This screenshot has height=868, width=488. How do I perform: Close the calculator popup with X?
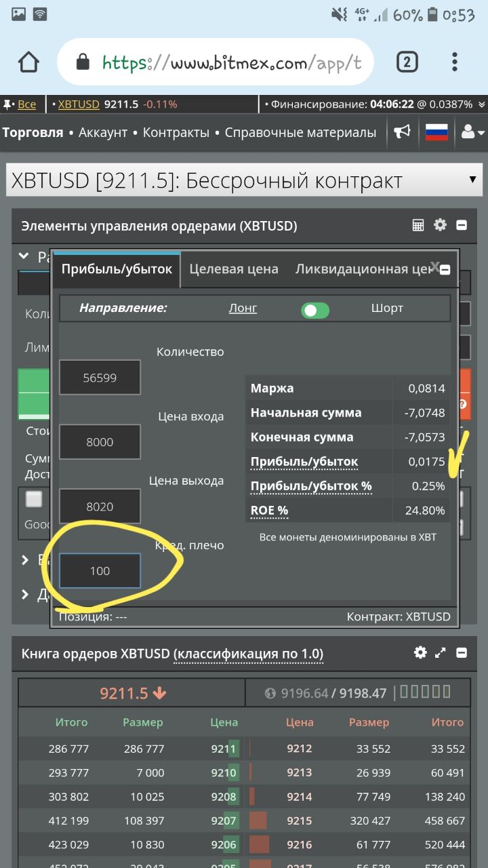(x=435, y=266)
